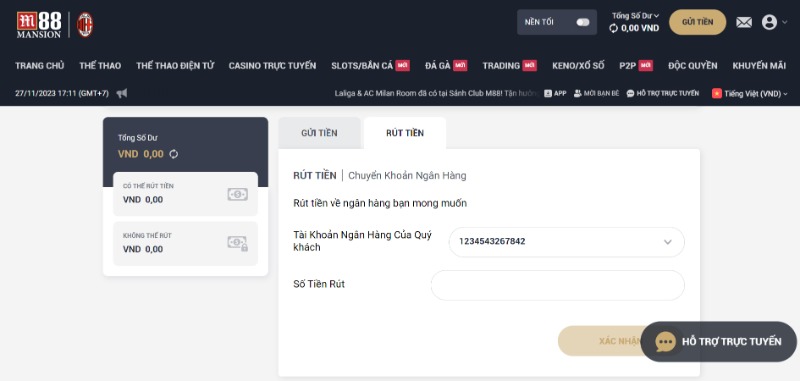The height and width of the screenshot is (381, 800).
Task: Expand the chevron beside profile avatar
Action: [785, 22]
